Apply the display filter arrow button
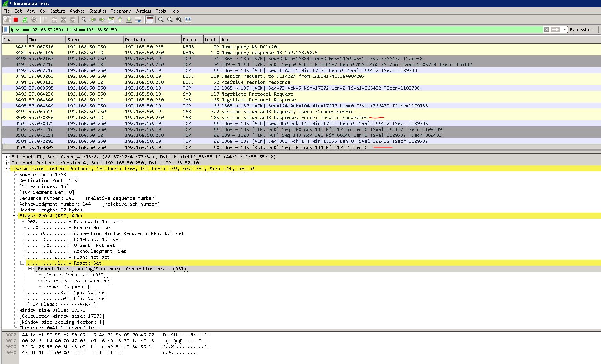Image resolution: width=601 pixels, height=364 pixels. point(555,29)
